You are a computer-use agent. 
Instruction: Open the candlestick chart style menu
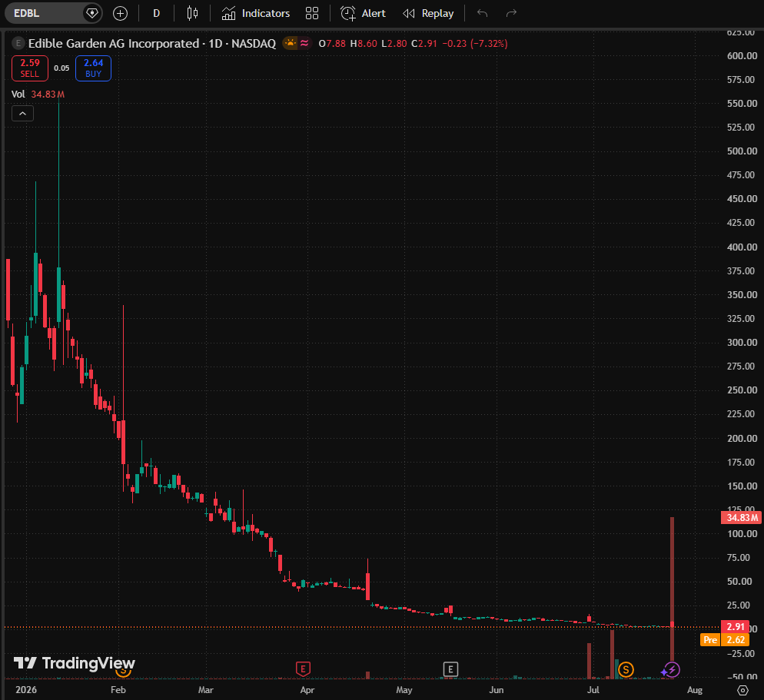[192, 13]
